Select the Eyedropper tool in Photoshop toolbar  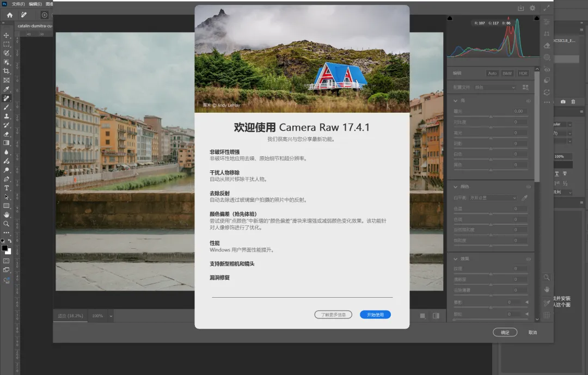click(7, 89)
